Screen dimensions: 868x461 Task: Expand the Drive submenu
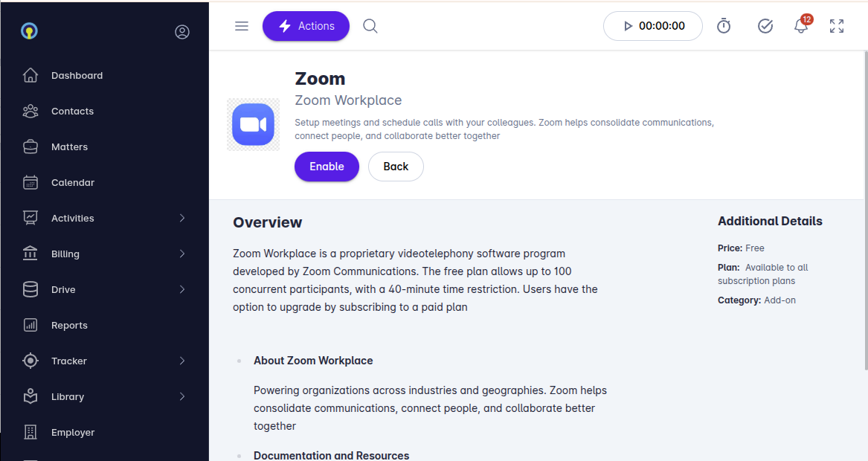click(182, 289)
